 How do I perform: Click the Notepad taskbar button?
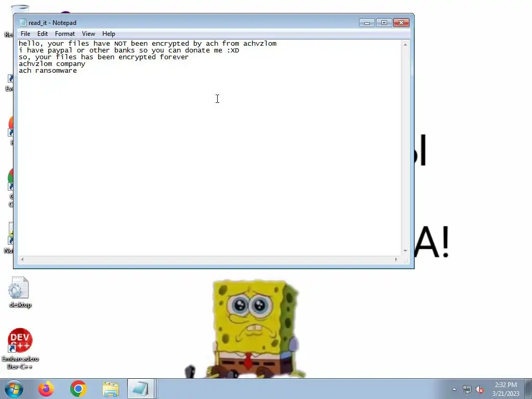[141, 389]
